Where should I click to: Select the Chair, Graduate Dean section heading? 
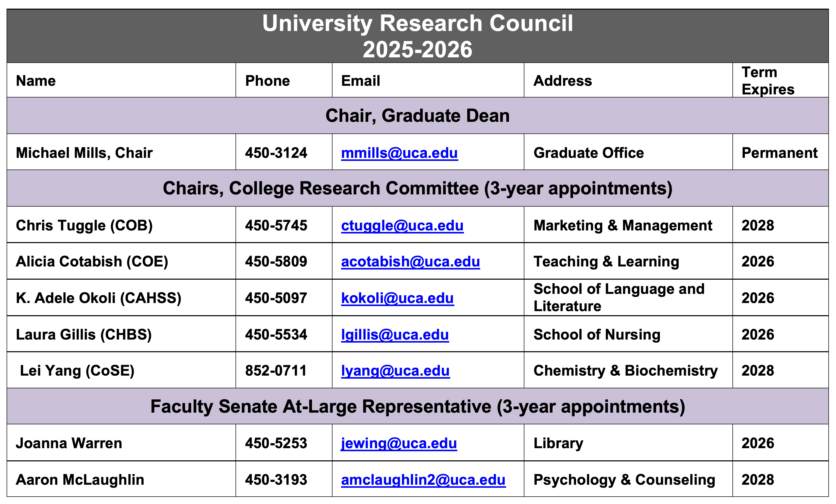[417, 116]
